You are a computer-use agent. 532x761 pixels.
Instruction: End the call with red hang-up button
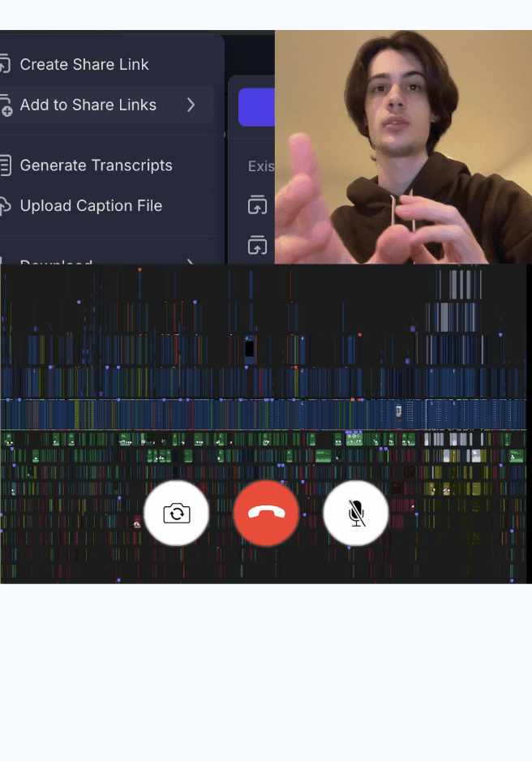coord(266,513)
